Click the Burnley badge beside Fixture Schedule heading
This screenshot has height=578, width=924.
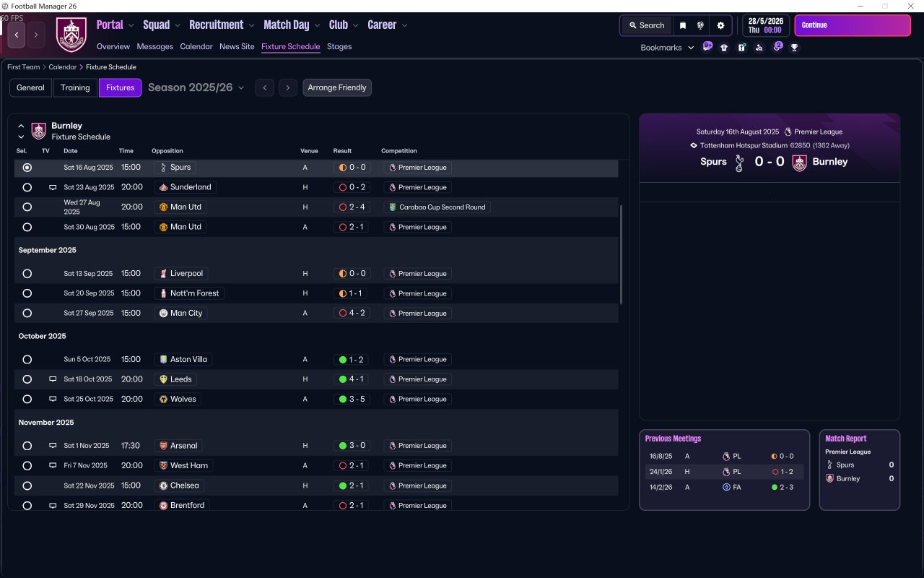[39, 131]
